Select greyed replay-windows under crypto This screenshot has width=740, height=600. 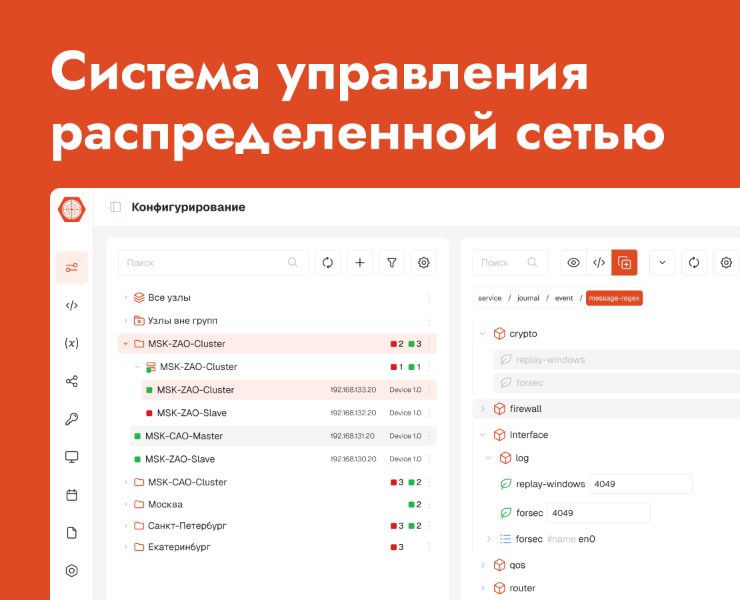pos(616,360)
